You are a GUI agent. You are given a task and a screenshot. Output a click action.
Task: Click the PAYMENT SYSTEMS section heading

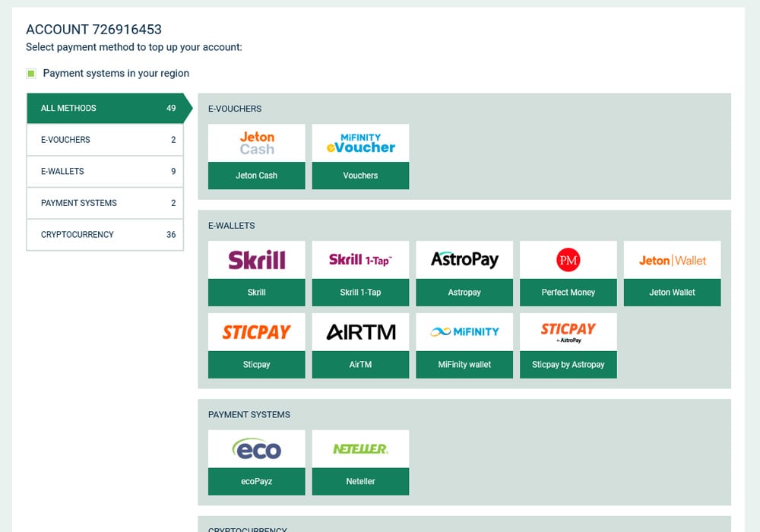point(249,415)
